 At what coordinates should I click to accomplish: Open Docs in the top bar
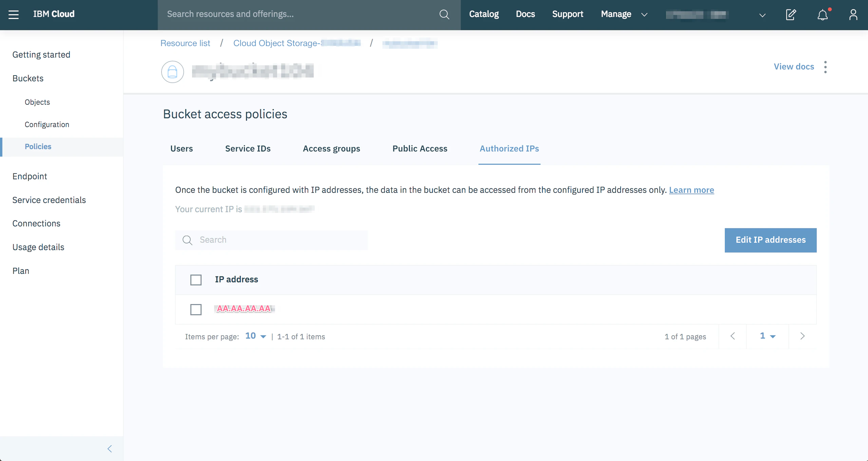525,14
